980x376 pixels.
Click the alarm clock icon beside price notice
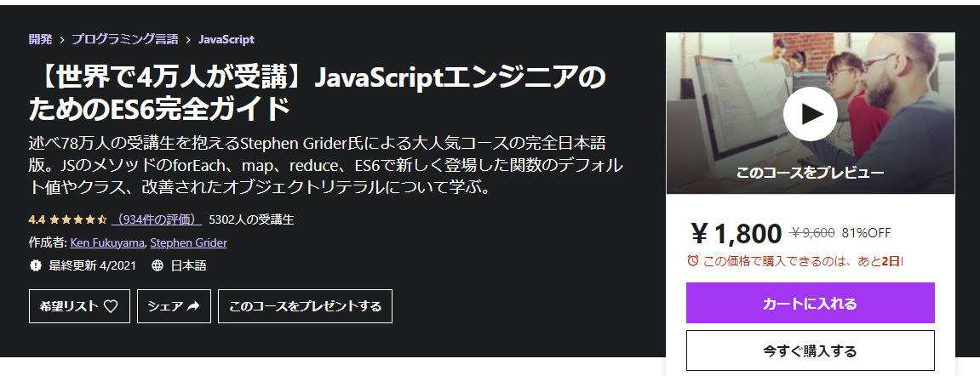[x=692, y=260]
